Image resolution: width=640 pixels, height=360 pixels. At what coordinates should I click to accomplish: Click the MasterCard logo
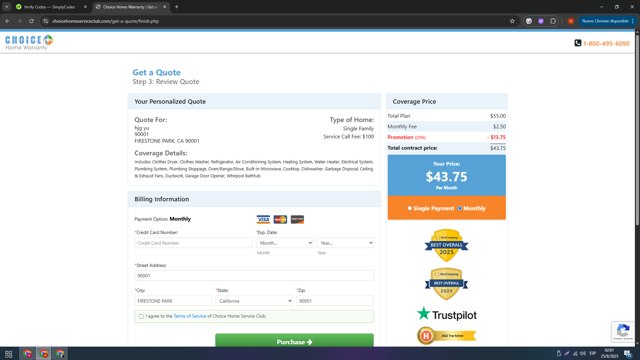(280, 220)
